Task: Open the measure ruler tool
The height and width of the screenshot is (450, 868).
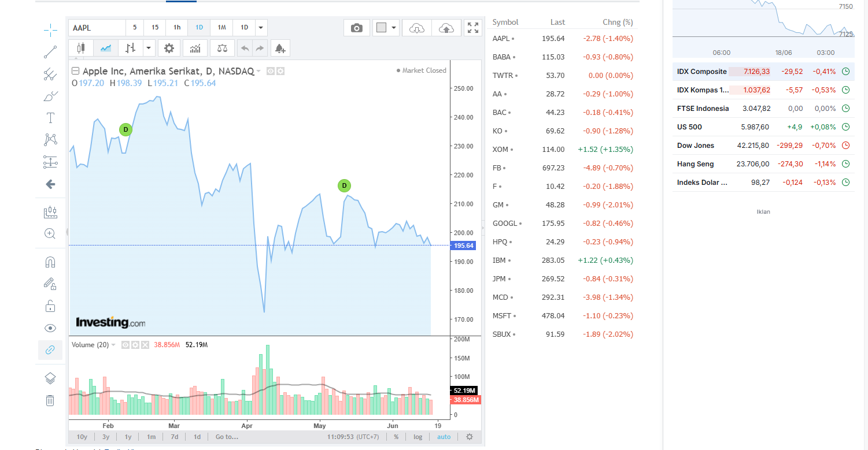Action: tap(50, 212)
